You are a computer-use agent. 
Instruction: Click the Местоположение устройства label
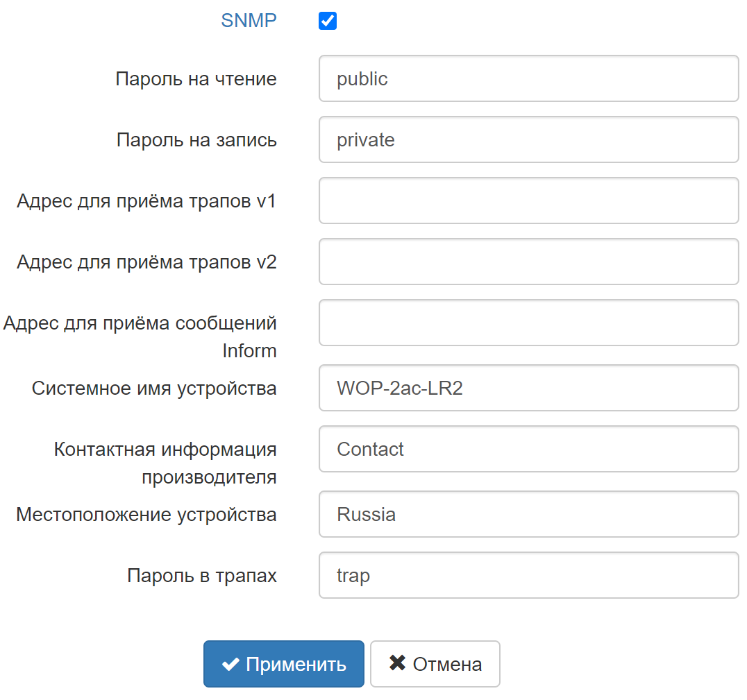[x=146, y=515]
